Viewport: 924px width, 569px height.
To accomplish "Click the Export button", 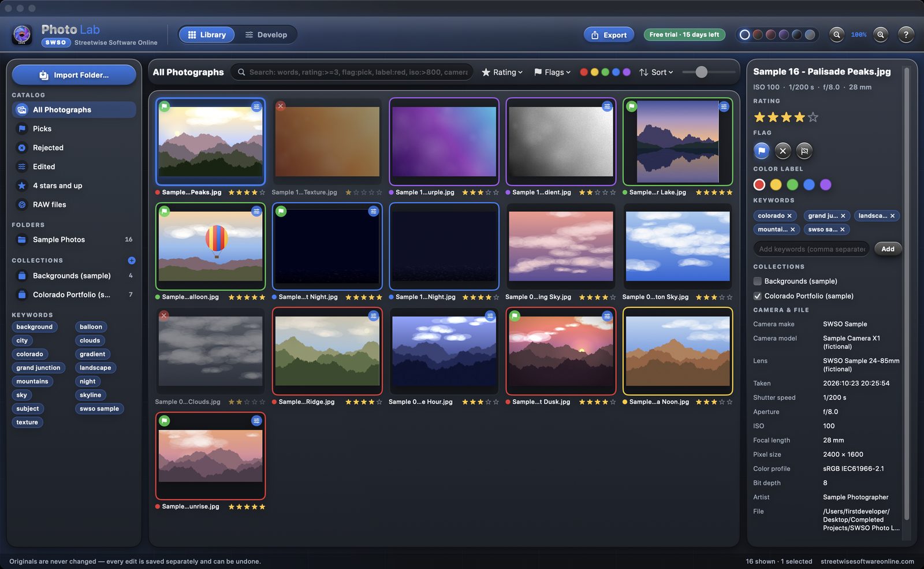I will point(609,35).
